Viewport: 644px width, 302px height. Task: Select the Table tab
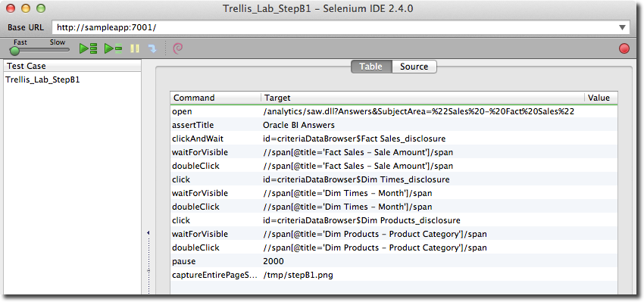(371, 67)
